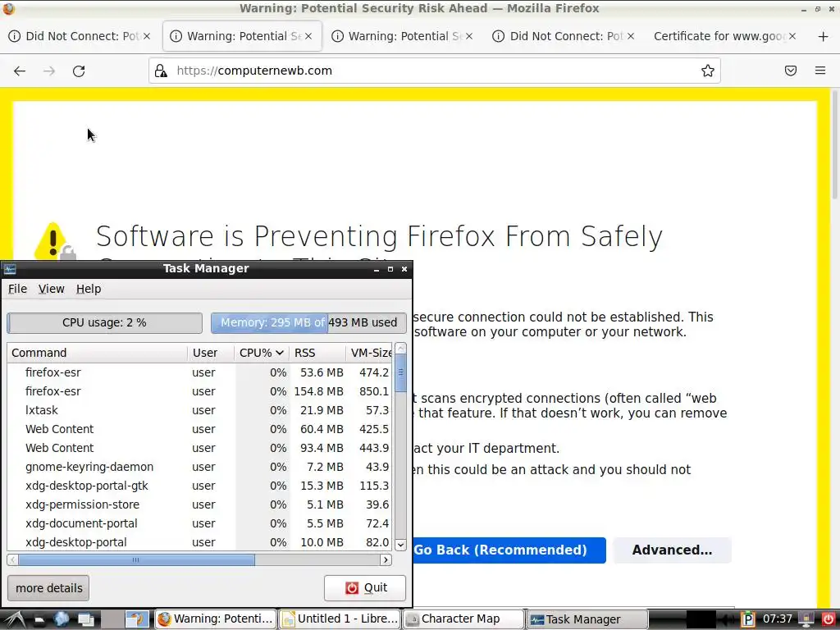The height and width of the screenshot is (630, 840).
Task: Open the Advanced… options
Action: [673, 550]
